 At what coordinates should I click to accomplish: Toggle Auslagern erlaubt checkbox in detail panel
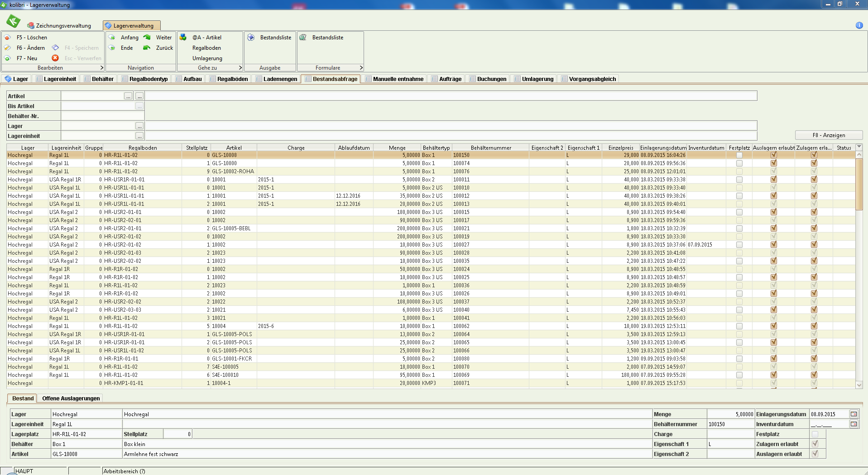coord(815,454)
